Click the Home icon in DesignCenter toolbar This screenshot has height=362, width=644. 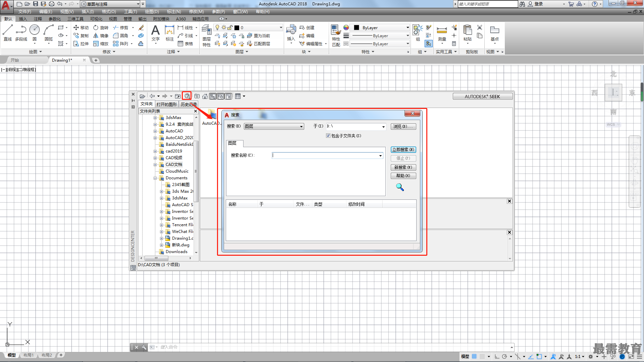coord(205,96)
